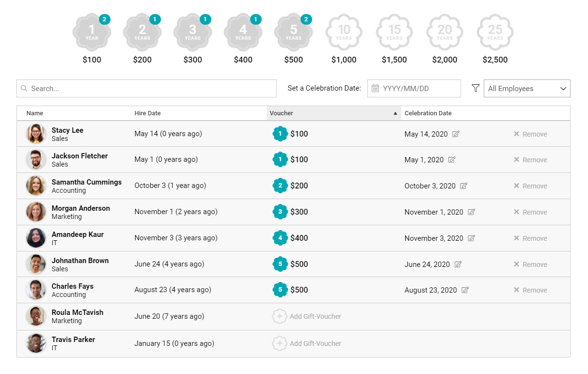Remove Jackson Fletcher's voucher
The width and height of the screenshot is (588, 374).
pyautogui.click(x=530, y=160)
